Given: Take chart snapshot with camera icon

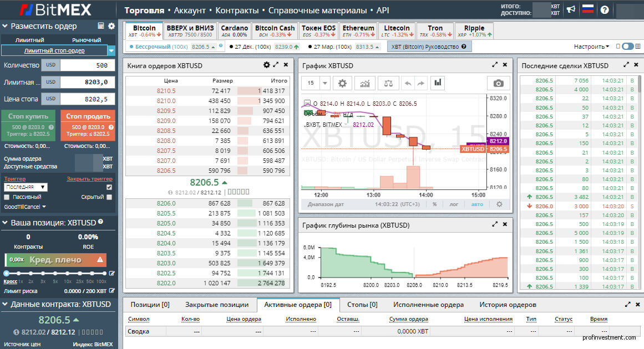Looking at the screenshot, I should click(x=498, y=83).
